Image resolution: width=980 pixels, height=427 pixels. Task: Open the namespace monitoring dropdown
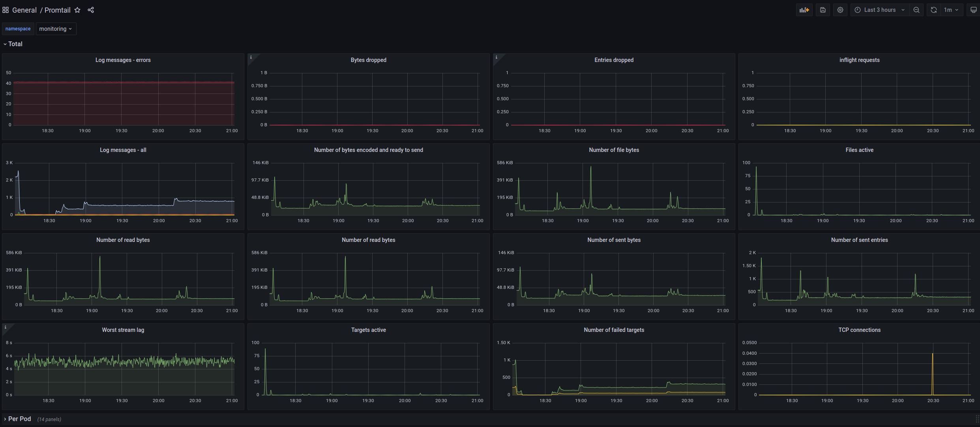[x=56, y=29]
